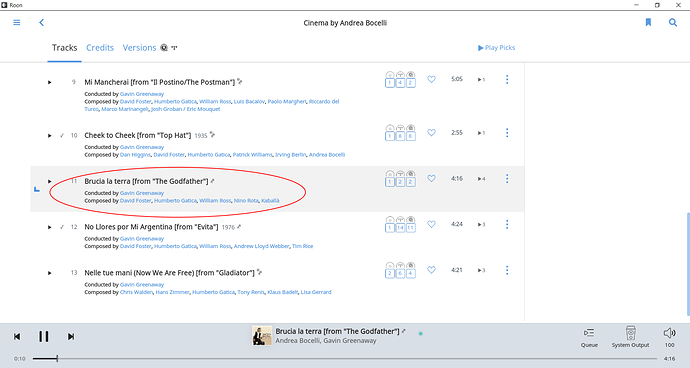Open the version badges for Brucia la terra
The height and width of the screenshot is (368, 690).
coord(400,178)
